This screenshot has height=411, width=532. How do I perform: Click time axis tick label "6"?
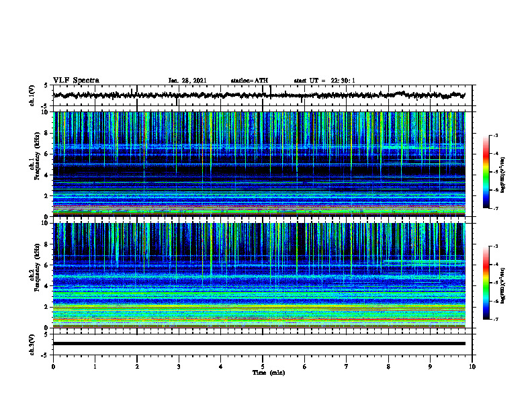[x=305, y=367]
